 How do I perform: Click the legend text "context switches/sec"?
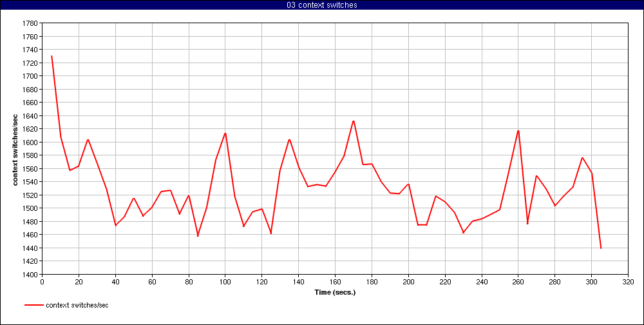click(x=77, y=305)
